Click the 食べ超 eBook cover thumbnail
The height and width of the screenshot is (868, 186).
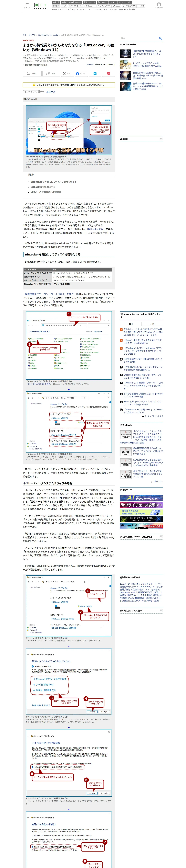point(126,452)
